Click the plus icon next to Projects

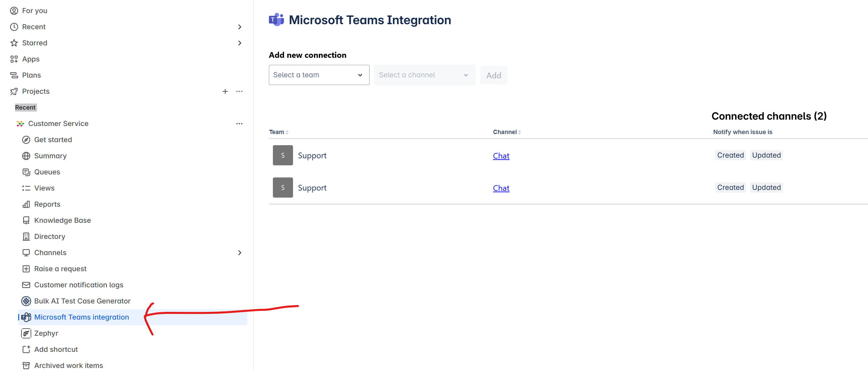tap(225, 91)
